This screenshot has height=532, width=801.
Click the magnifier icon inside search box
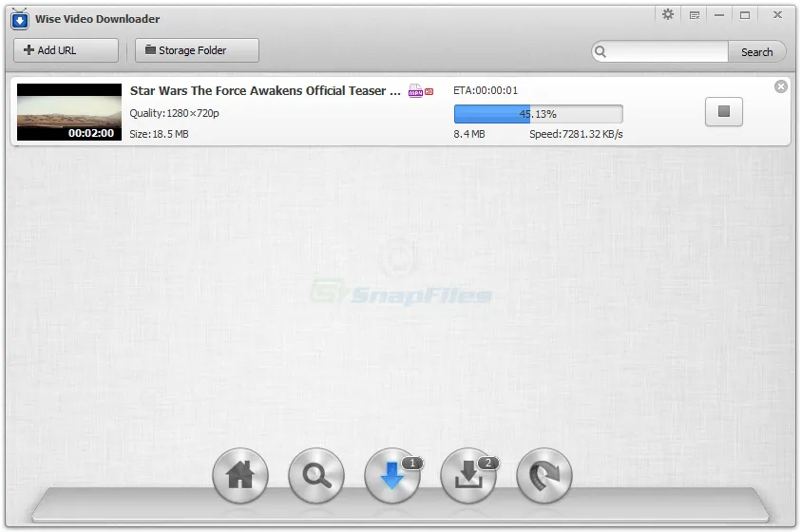click(601, 52)
